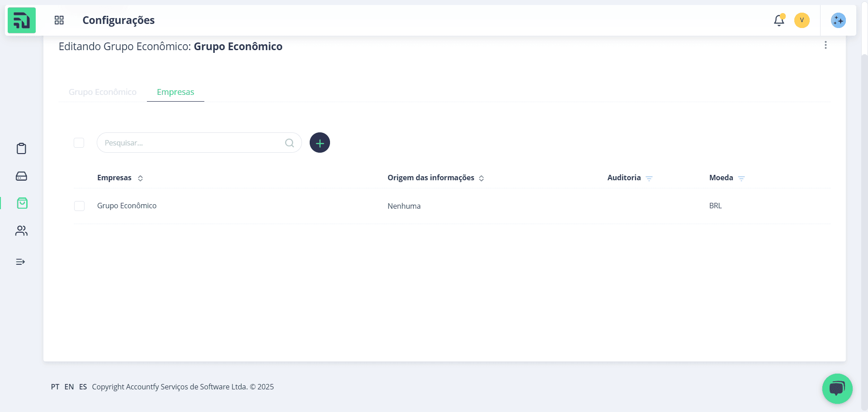Screen dimensions: 868x412
Task: Open the user avatar V menu
Action: click(x=802, y=20)
